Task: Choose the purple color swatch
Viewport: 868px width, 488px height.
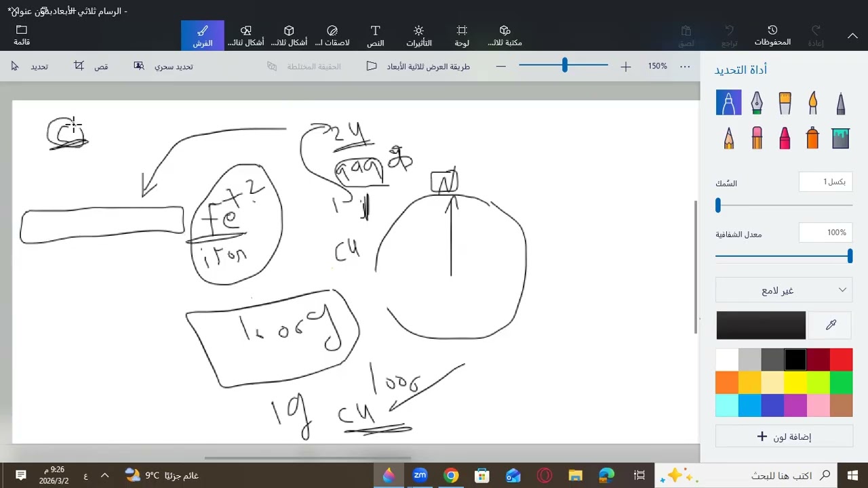Action: [x=795, y=405]
